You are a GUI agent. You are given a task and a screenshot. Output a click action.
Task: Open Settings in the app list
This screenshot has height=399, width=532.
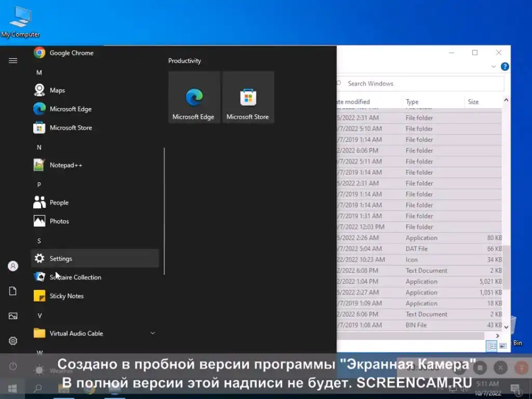click(95, 259)
